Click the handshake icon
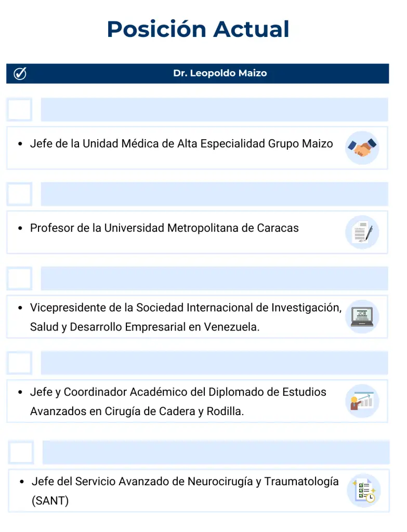This screenshot has height=532, width=407. point(362,148)
